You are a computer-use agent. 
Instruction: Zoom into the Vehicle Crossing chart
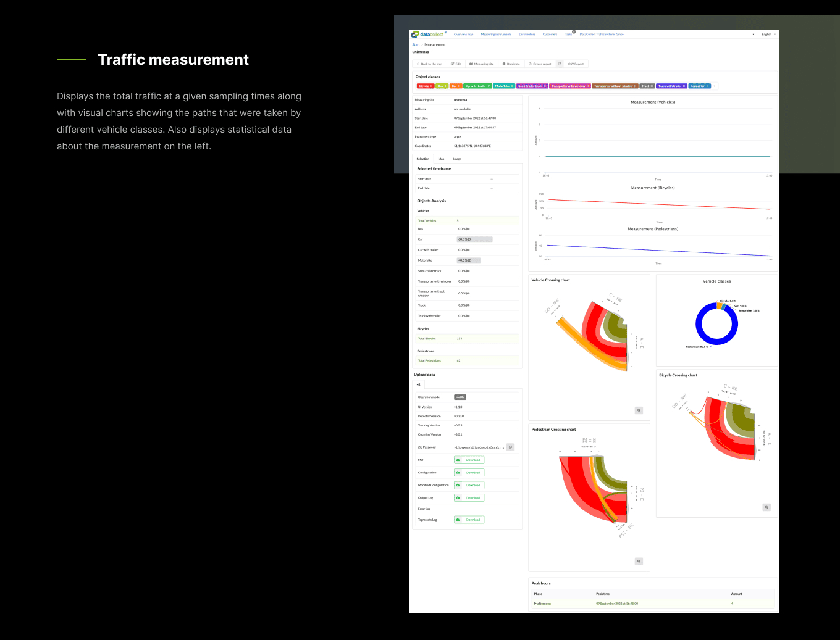point(639,410)
